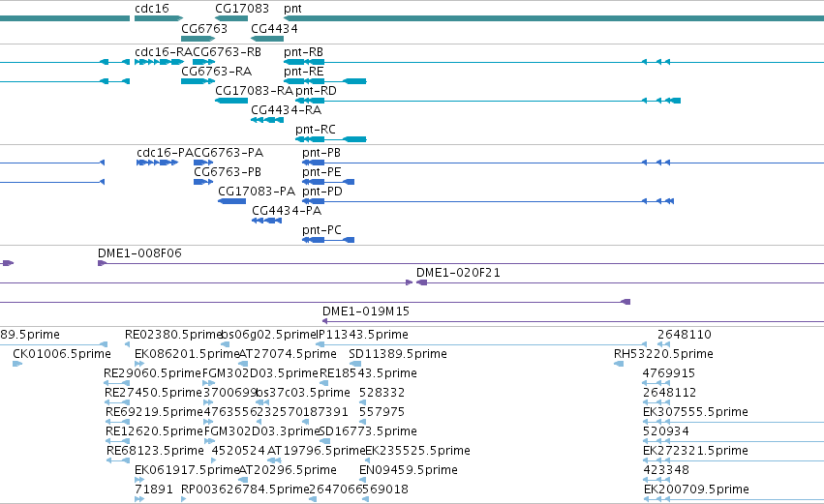The height and width of the screenshot is (504, 824).
Task: Select the 557975 EST label
Action: click(x=382, y=412)
